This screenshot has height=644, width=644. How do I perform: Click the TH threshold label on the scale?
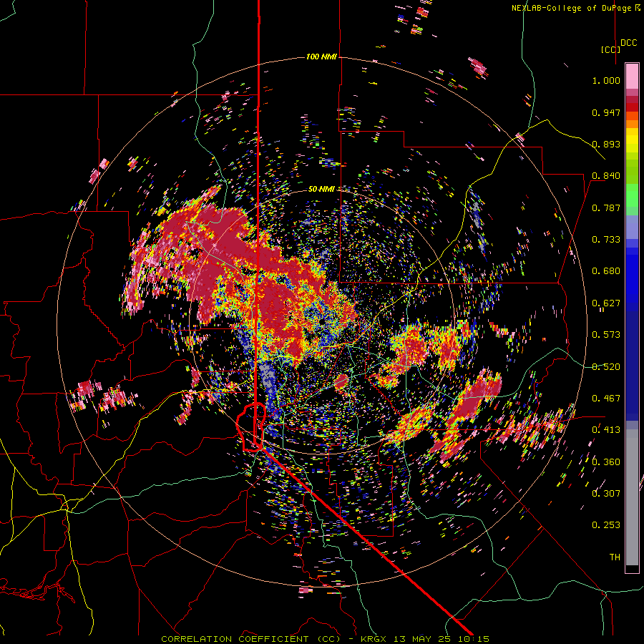615,557
